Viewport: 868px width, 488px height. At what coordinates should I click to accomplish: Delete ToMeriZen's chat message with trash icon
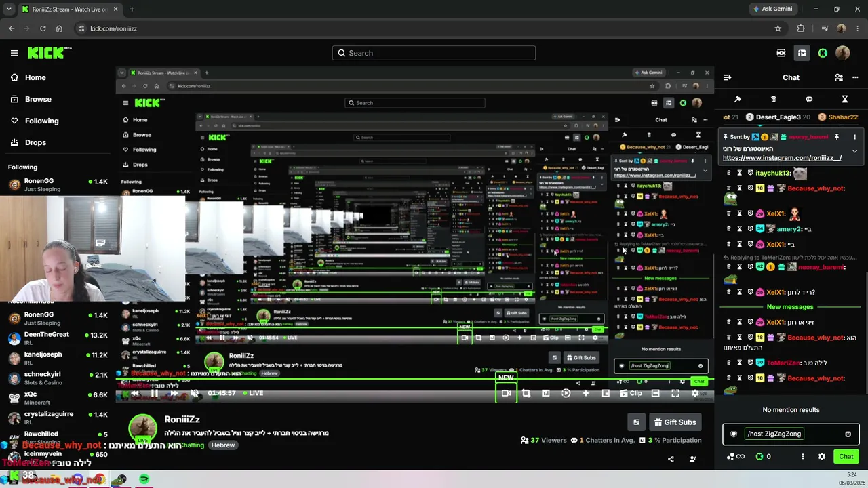tap(729, 363)
